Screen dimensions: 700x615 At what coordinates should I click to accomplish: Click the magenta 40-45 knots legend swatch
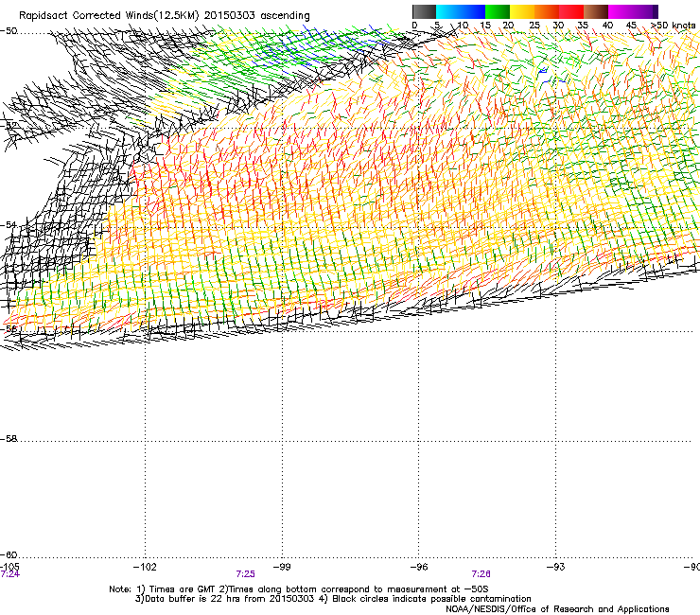[621, 11]
